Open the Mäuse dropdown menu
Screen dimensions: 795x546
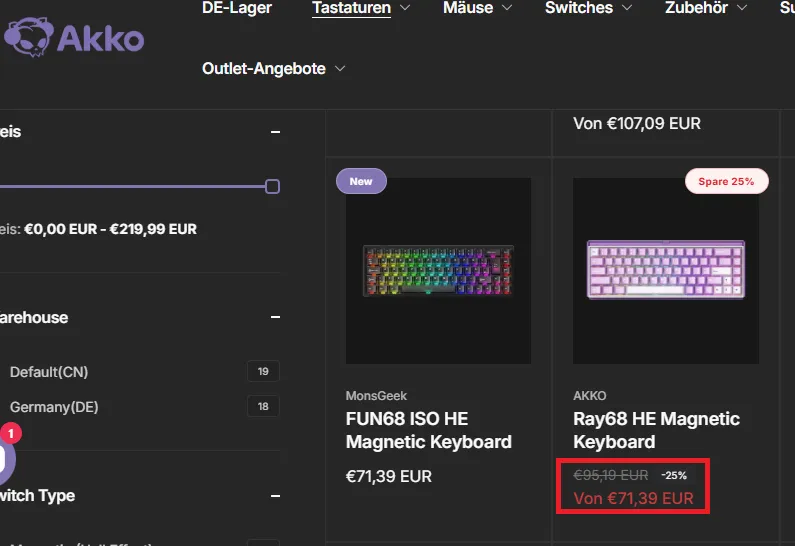pos(477,8)
